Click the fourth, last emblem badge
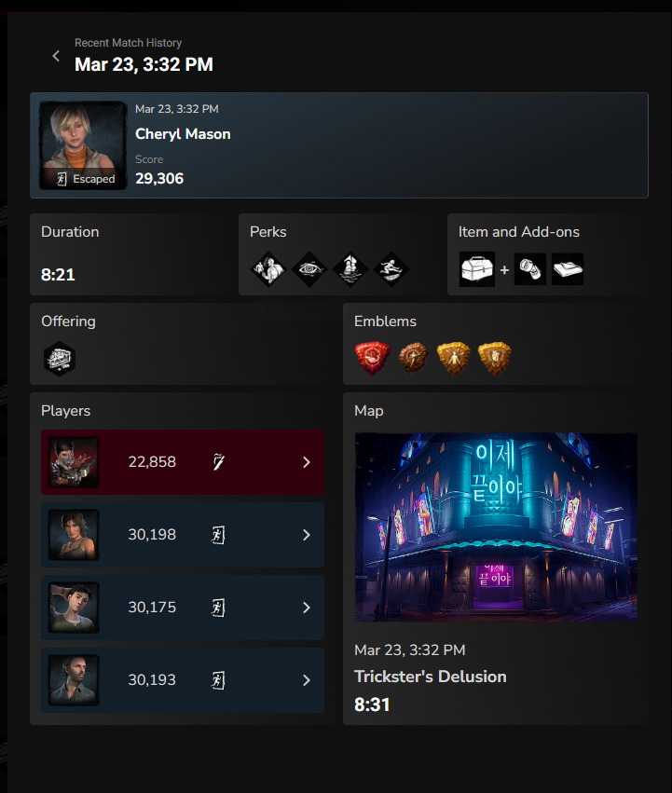The height and width of the screenshot is (793, 672). (x=494, y=358)
